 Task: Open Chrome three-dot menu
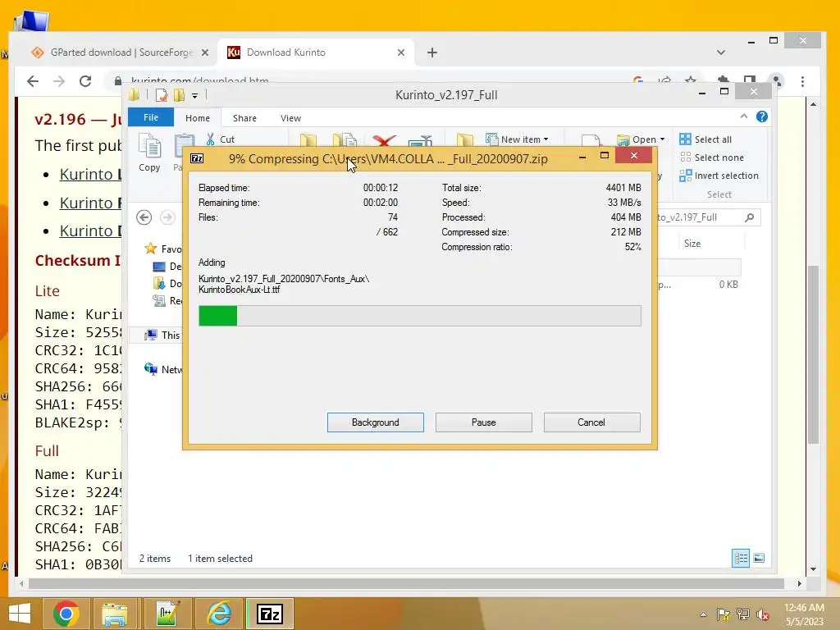[802, 81]
